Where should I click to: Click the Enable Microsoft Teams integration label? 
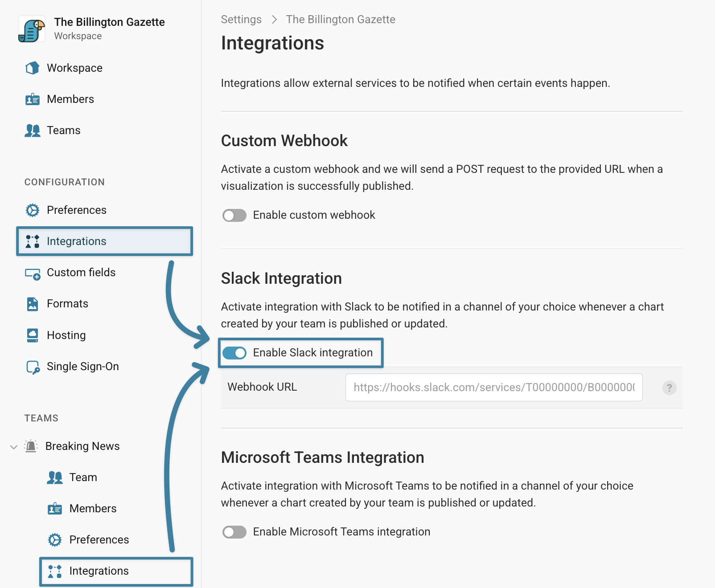341,532
